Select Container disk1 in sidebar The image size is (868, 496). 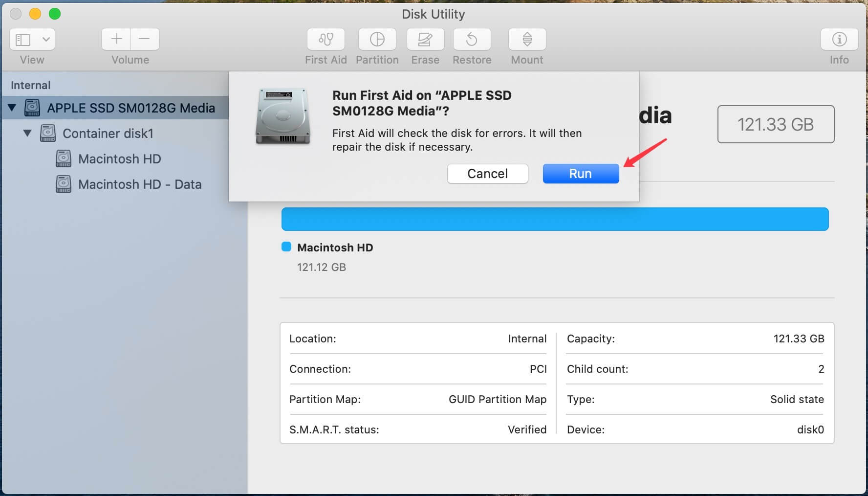pos(108,134)
